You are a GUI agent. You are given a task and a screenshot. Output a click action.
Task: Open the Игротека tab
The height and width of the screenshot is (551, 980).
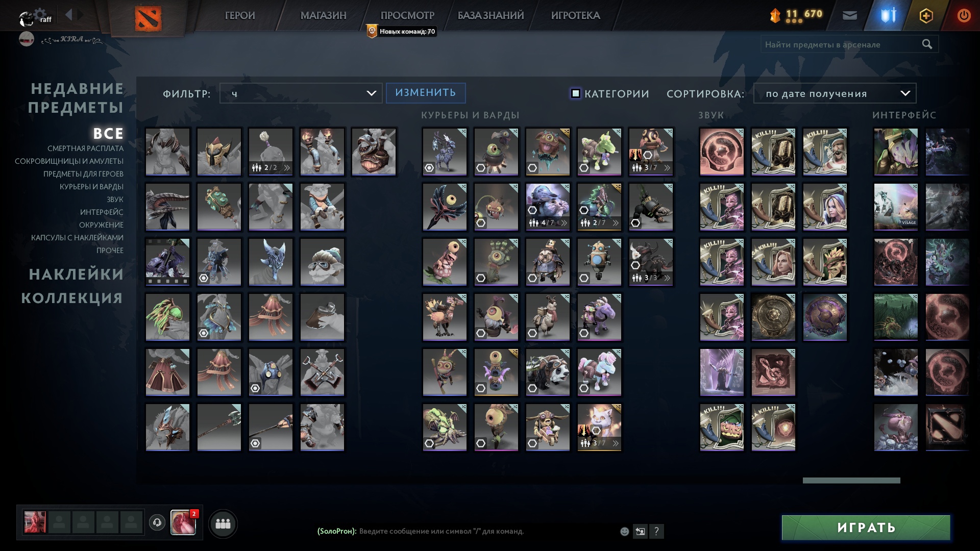(575, 16)
